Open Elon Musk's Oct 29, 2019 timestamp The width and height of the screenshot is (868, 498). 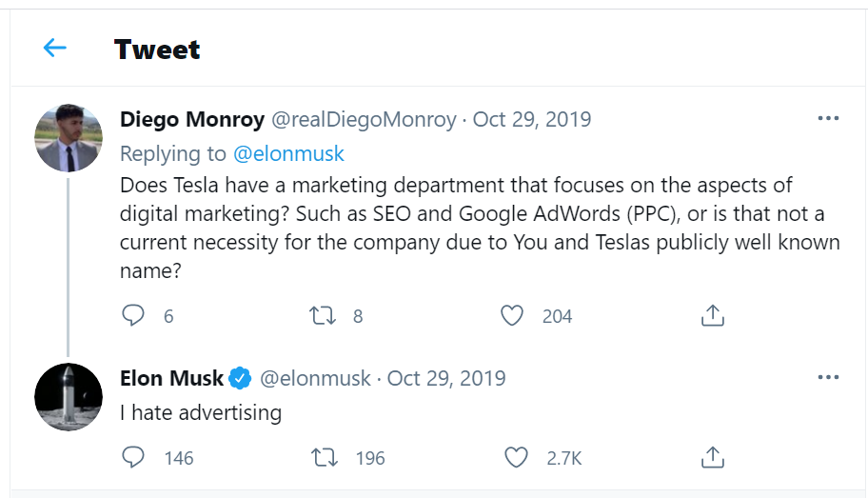(446, 378)
